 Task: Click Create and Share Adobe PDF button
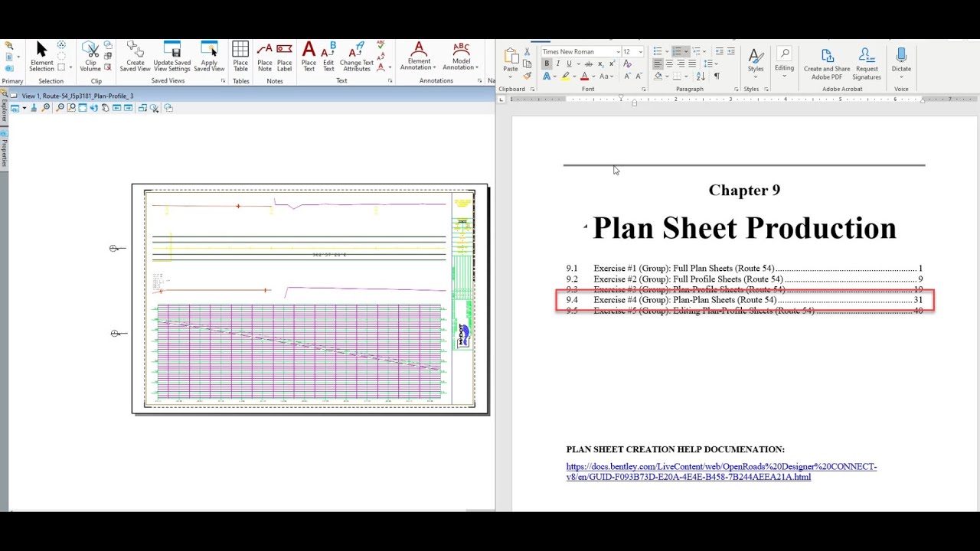tap(827, 63)
